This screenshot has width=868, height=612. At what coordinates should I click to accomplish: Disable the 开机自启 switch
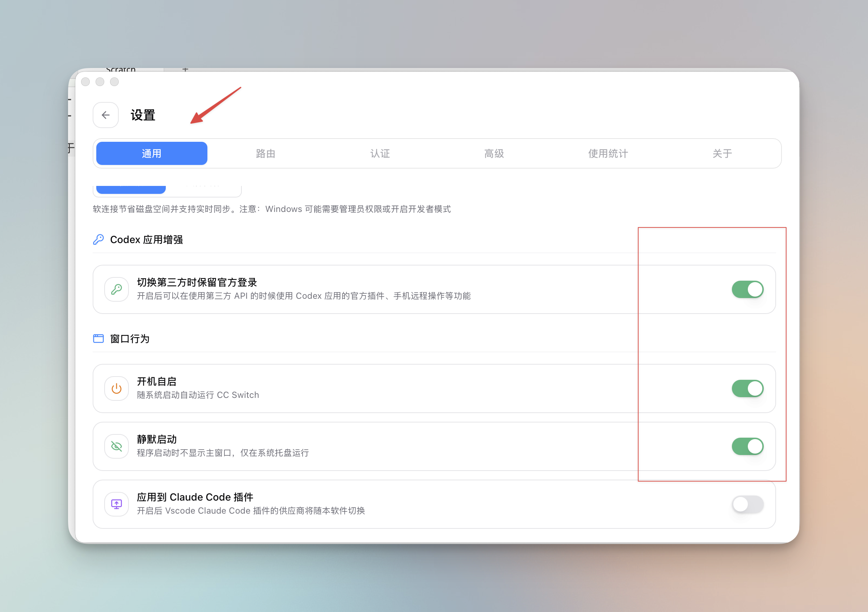747,388
